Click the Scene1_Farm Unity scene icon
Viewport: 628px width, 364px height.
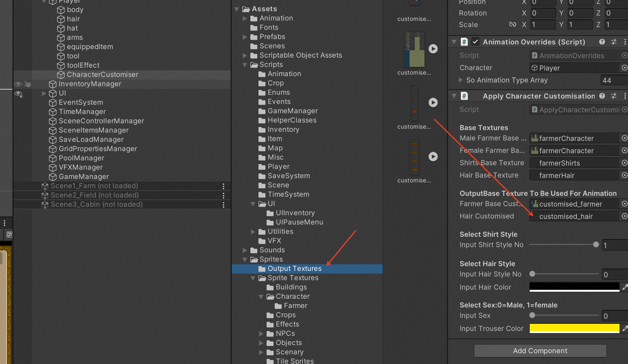pyautogui.click(x=45, y=186)
